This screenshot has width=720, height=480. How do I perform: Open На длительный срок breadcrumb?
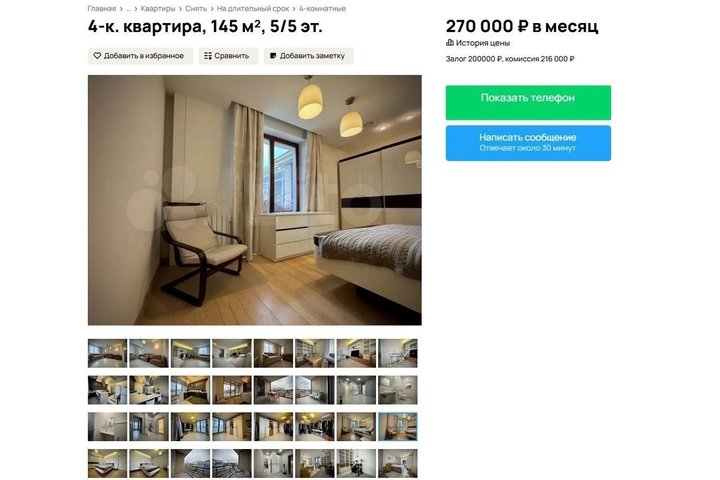point(253,8)
